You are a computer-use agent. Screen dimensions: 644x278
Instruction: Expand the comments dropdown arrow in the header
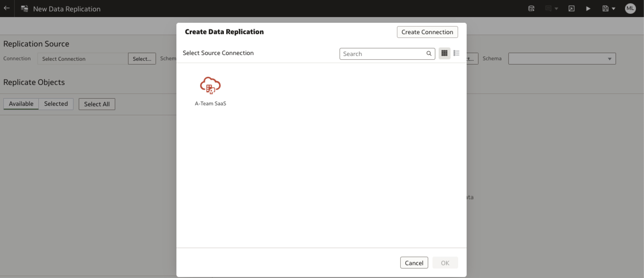click(556, 9)
